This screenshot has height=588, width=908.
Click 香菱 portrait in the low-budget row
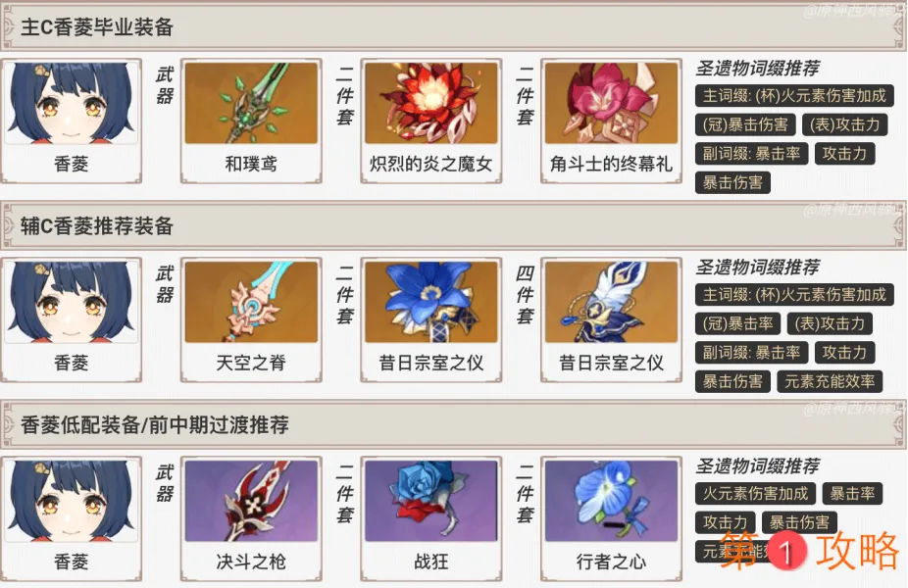point(72,501)
